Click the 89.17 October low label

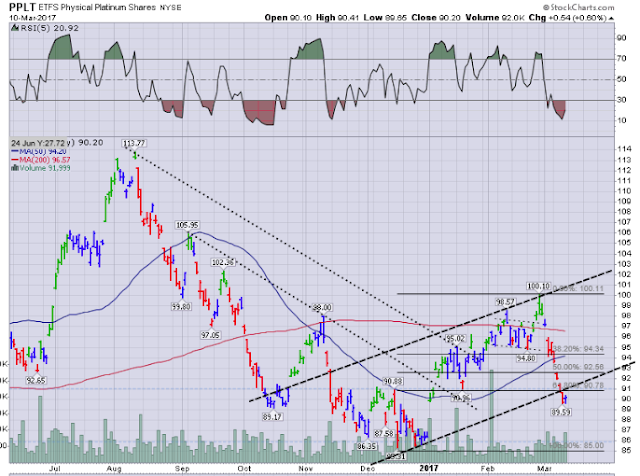tap(272, 417)
